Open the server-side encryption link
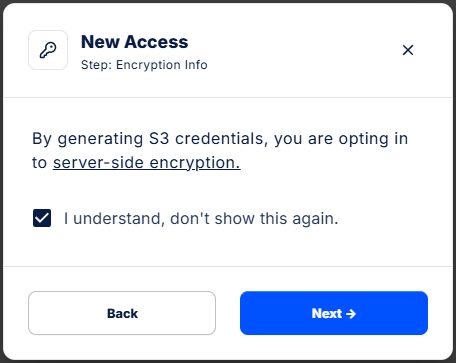 click(x=147, y=163)
